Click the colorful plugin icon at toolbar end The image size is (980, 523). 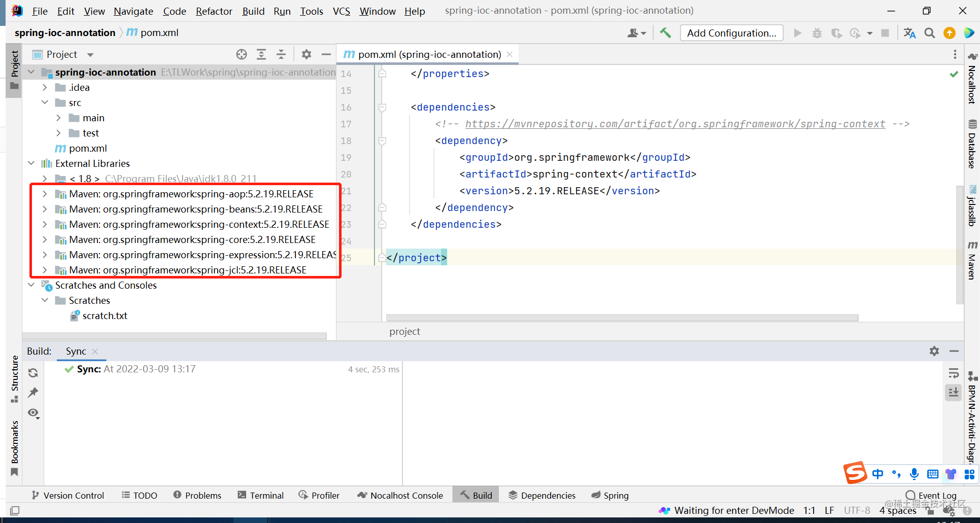[x=969, y=33]
